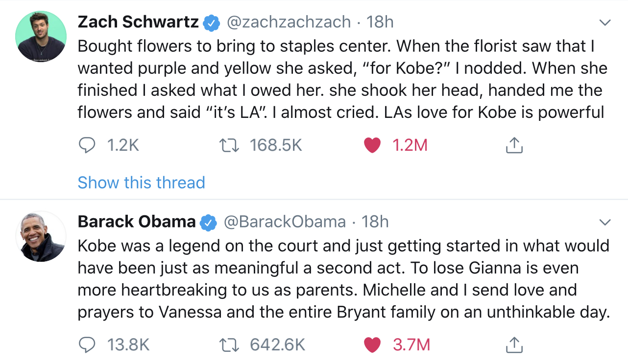Click the Zach Schwartz display name
This screenshot has width=628, height=364.
(138, 22)
